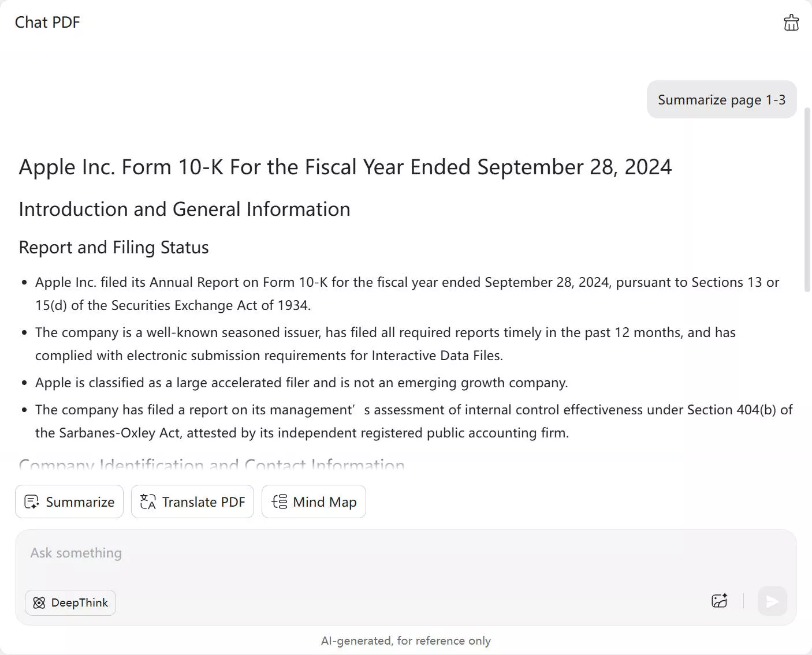Click the DeepThink brain icon
The height and width of the screenshot is (655, 812).
(x=39, y=602)
